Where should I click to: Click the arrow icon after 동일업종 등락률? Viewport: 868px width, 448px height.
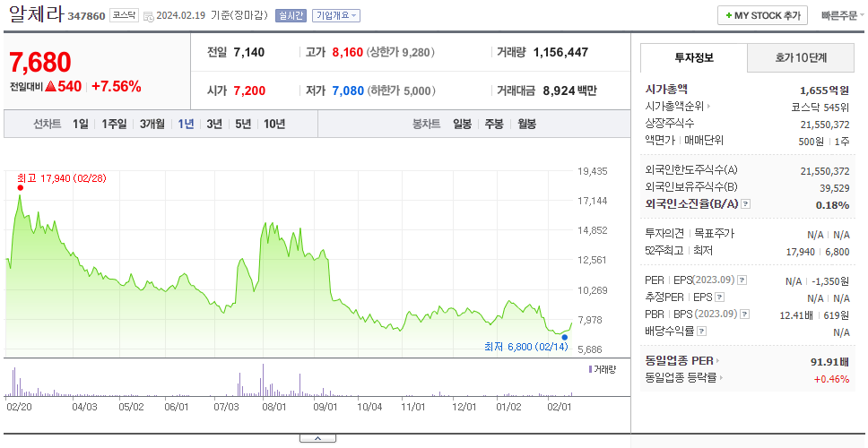coord(721,378)
